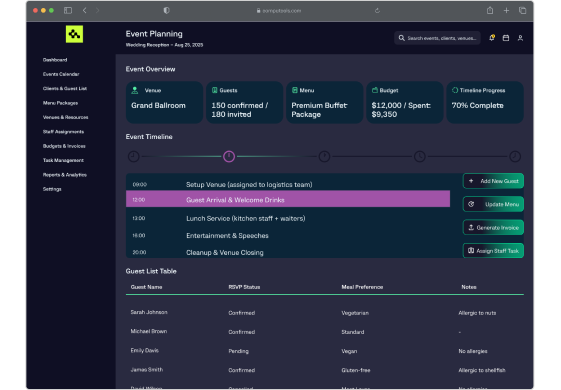Click the Generate Invoice button
The image size is (561, 390).
coord(493,228)
